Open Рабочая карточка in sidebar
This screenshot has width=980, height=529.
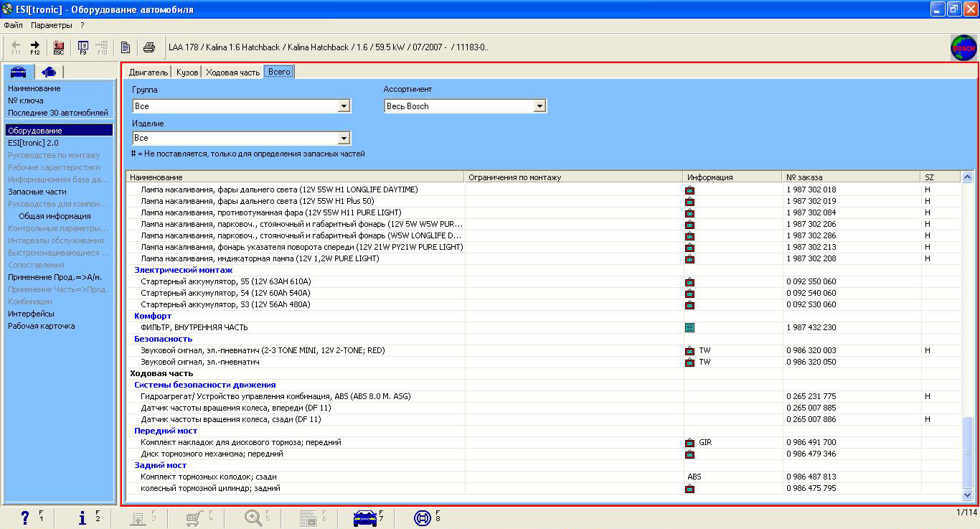pos(41,326)
